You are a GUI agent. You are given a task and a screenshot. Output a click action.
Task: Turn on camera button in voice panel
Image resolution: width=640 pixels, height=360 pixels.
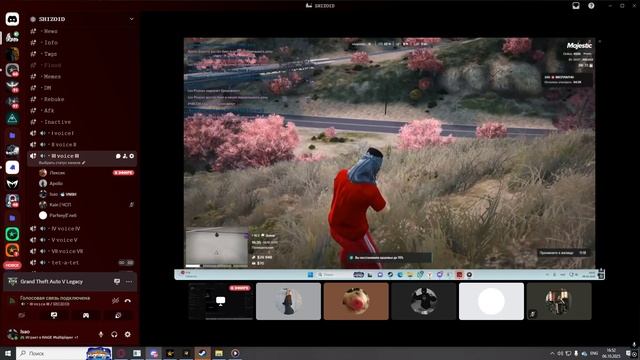pos(22,315)
